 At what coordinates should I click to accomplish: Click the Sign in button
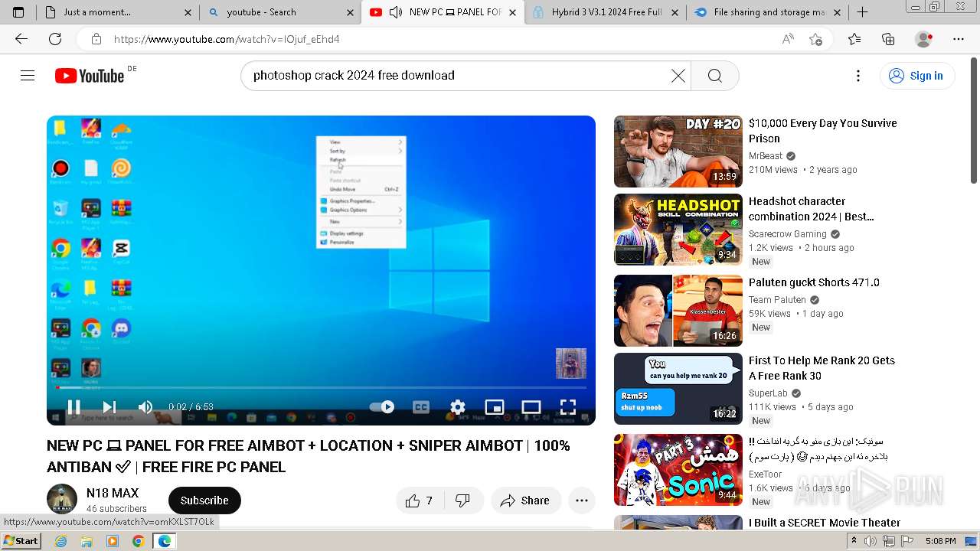point(916,75)
